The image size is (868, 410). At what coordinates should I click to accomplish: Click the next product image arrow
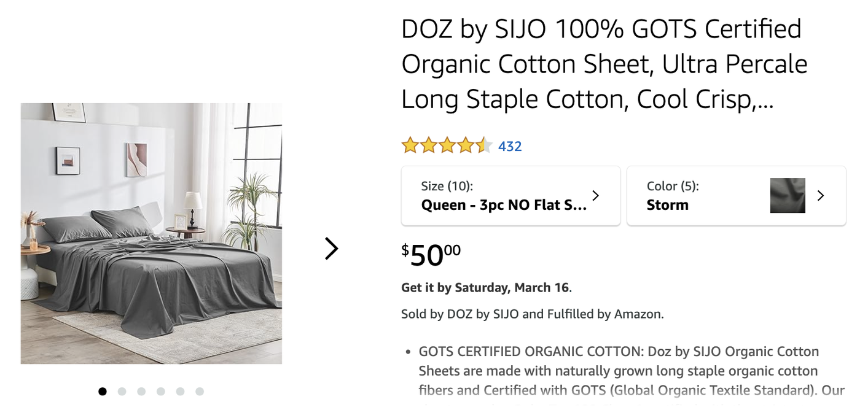pos(331,249)
